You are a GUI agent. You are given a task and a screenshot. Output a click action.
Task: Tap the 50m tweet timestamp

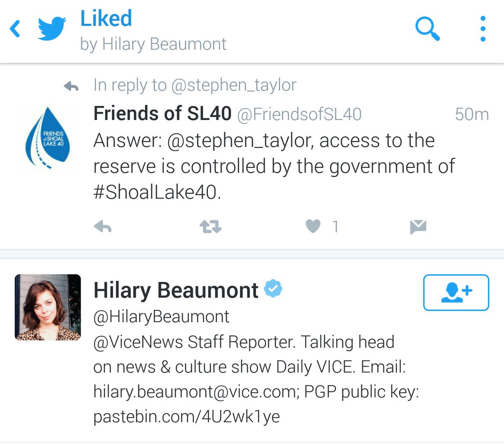coord(472,114)
